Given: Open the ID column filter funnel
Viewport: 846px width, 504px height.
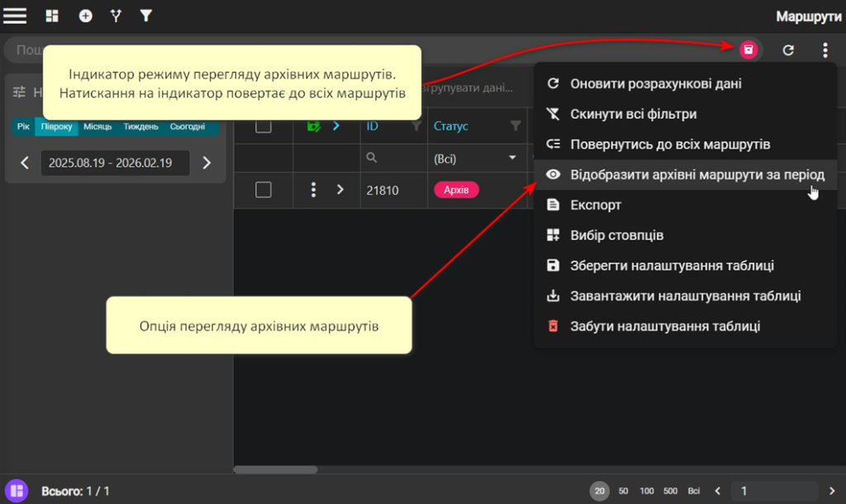Looking at the screenshot, I should pos(416,126).
